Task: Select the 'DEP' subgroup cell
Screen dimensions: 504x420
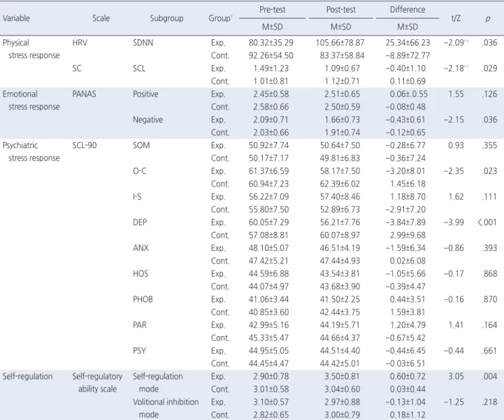Action: click(140, 222)
